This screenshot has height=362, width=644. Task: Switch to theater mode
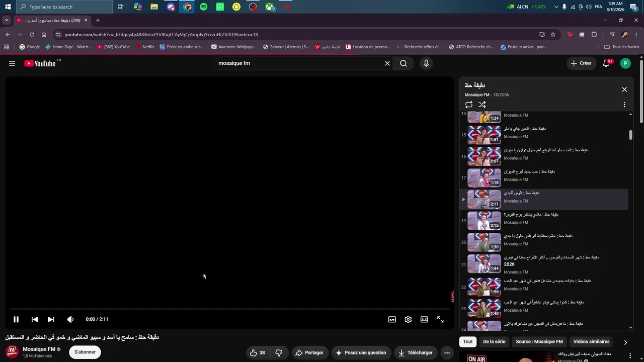424,319
